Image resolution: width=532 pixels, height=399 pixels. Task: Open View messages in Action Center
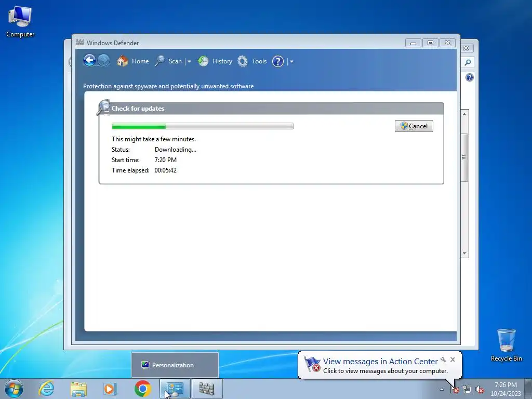380,362
